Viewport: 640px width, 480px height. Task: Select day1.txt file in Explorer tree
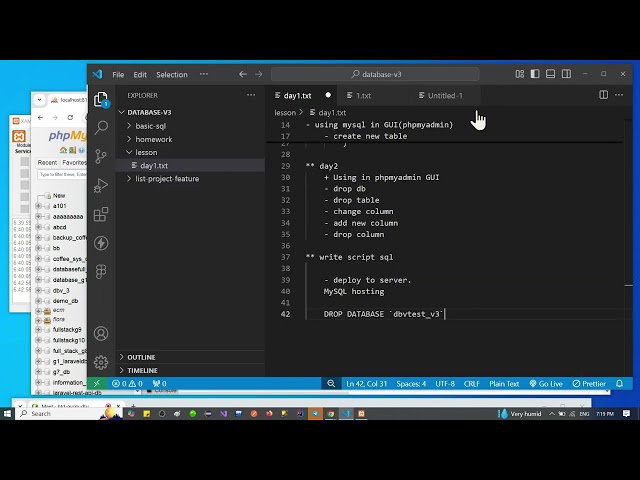coord(154,166)
